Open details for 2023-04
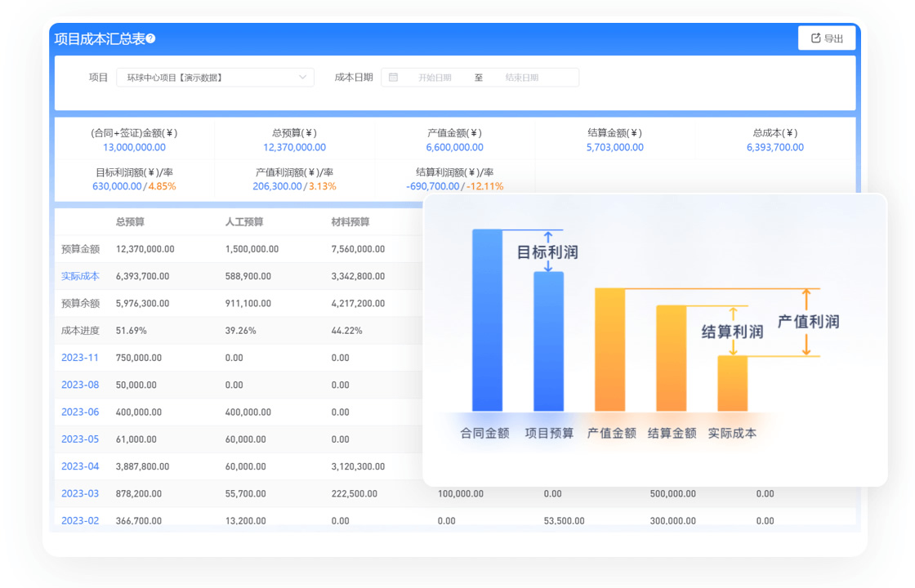This screenshot has height=588, width=915. click(80, 466)
